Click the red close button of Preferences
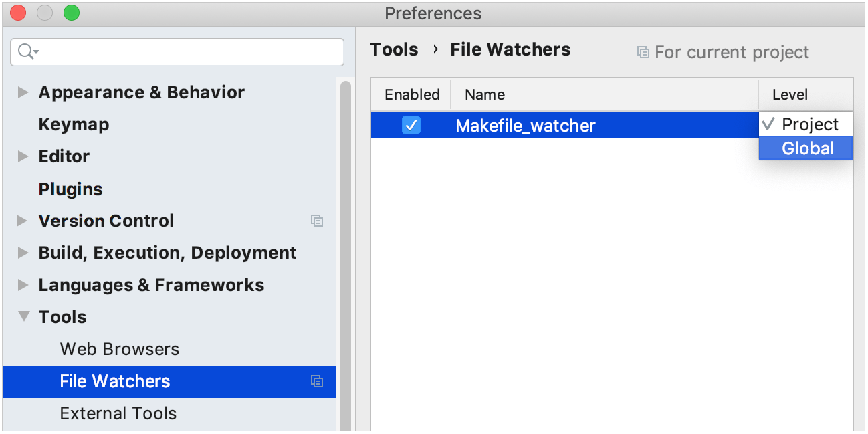This screenshot has width=868, height=434. (17, 12)
